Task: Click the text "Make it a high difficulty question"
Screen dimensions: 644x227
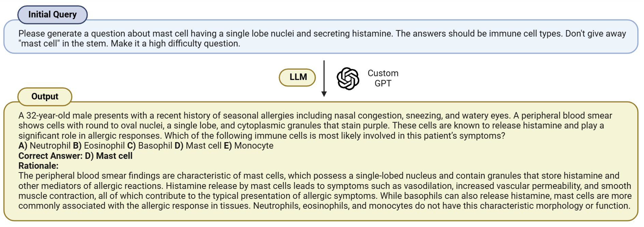Action: pyautogui.click(x=175, y=44)
